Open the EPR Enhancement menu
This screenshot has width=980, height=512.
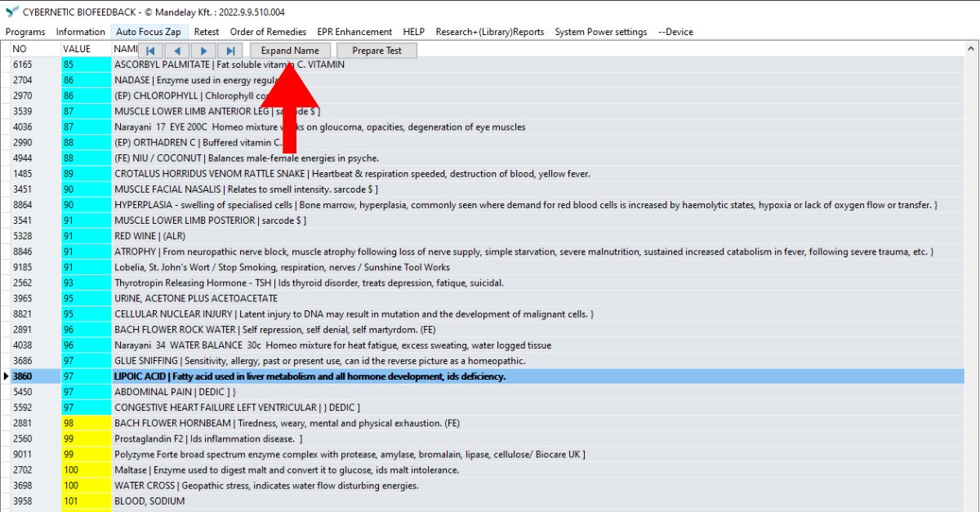pyautogui.click(x=354, y=32)
